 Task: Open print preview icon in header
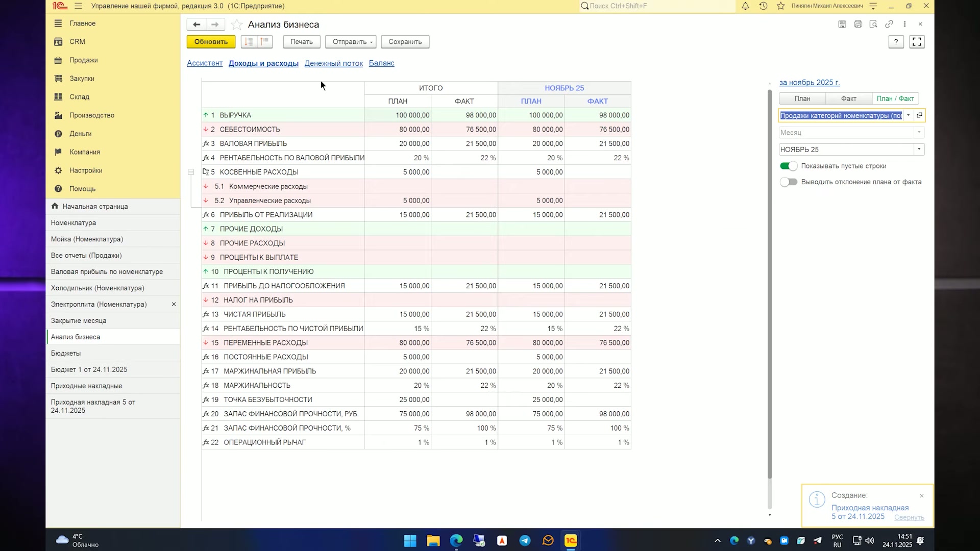[873, 24]
